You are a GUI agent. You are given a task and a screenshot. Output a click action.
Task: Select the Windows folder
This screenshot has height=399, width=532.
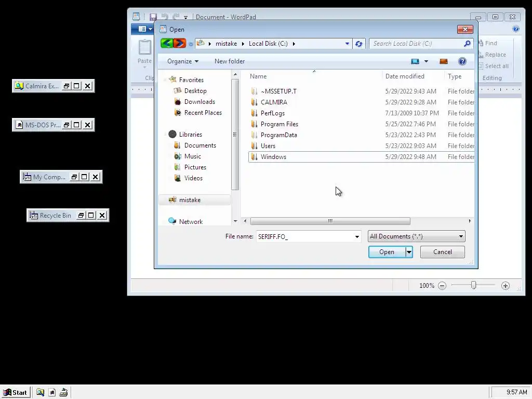273,157
